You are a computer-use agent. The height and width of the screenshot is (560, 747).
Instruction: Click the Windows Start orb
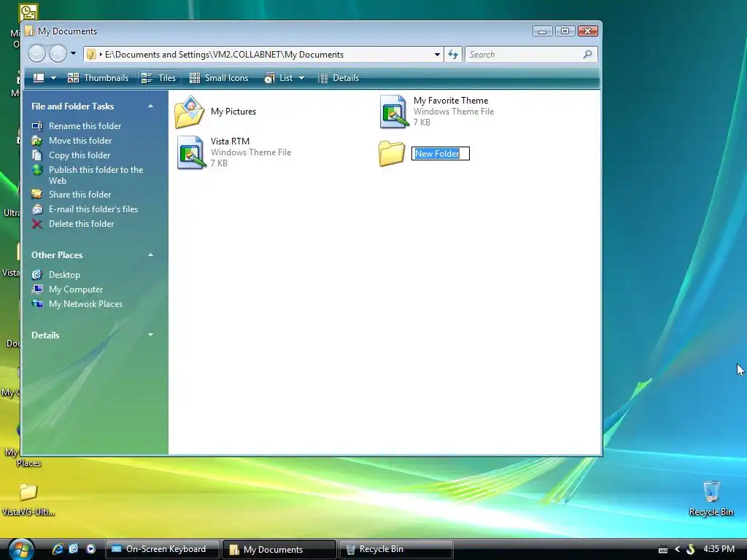tap(21, 549)
